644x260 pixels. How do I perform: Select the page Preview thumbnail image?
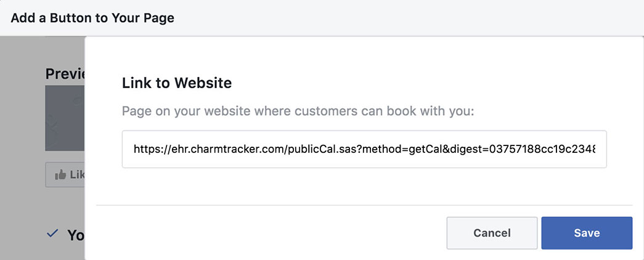(65, 118)
